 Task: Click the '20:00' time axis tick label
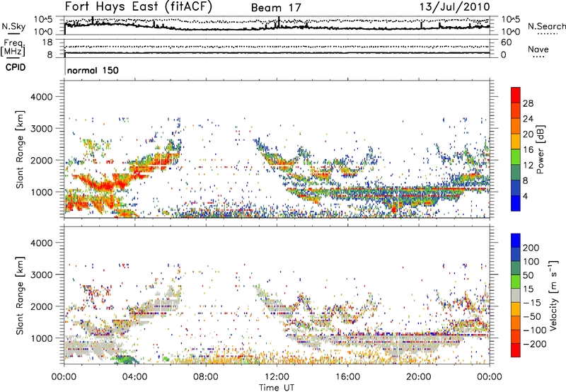coord(418,377)
